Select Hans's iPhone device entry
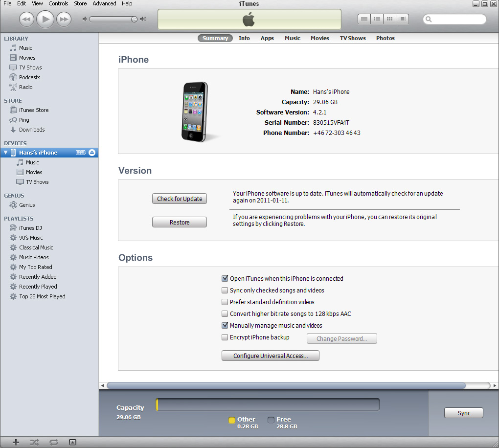The height and width of the screenshot is (448, 499). click(49, 153)
